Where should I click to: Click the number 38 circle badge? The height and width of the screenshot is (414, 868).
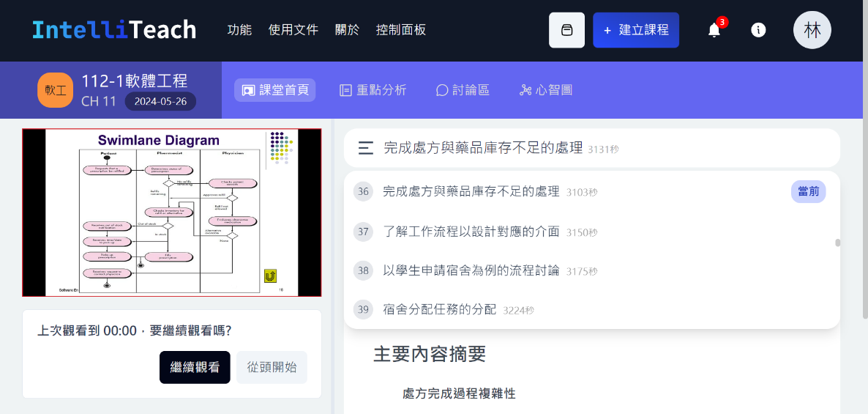(363, 271)
